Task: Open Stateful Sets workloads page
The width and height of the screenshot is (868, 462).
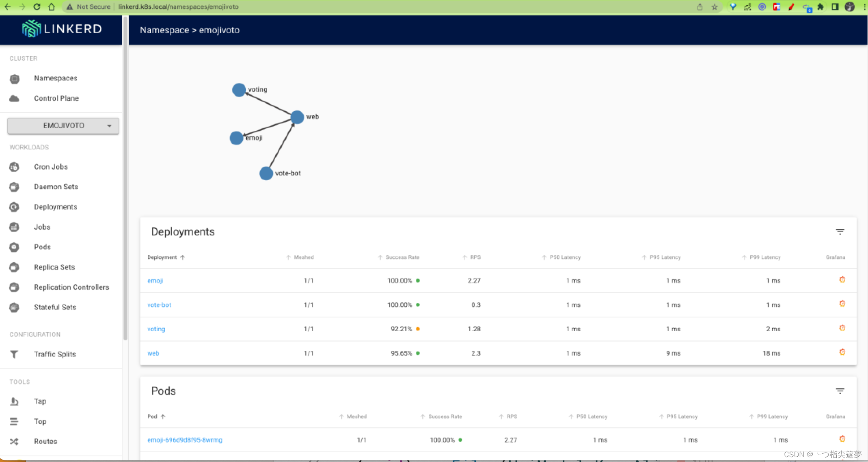Action: pyautogui.click(x=55, y=307)
